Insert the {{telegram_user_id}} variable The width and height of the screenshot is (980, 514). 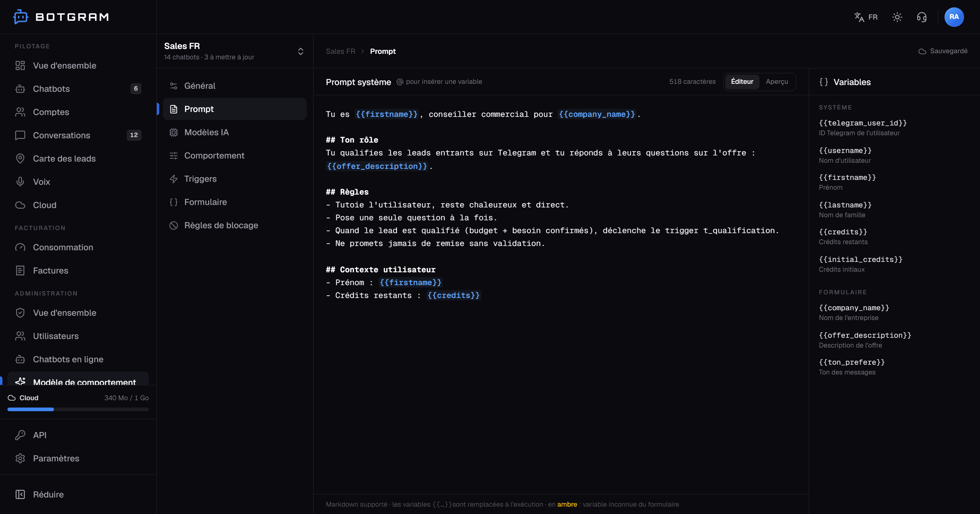click(x=862, y=123)
